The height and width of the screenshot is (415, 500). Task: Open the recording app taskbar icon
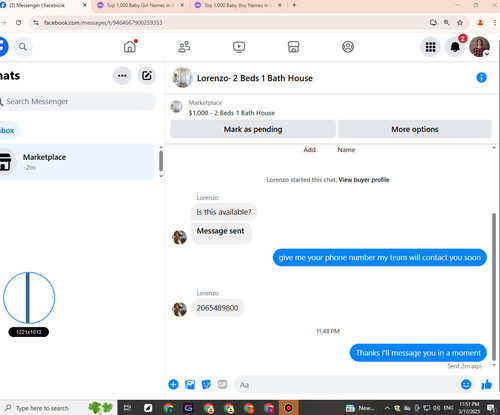pos(289,408)
